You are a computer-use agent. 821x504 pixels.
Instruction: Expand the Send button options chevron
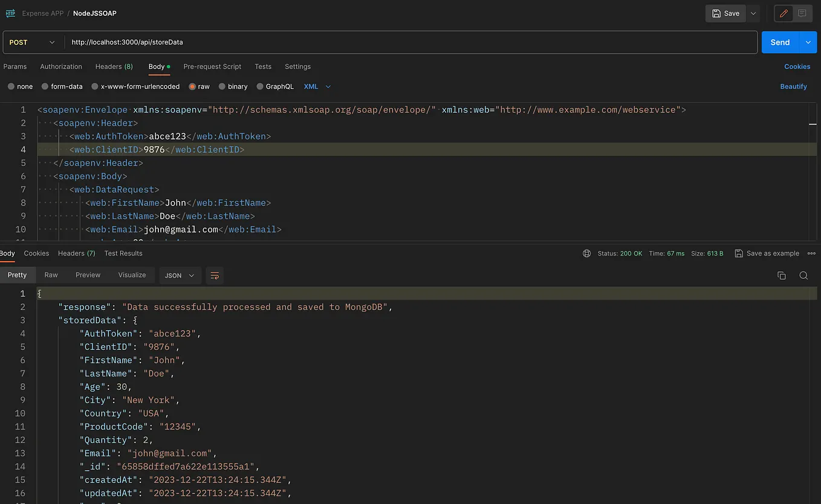point(808,42)
